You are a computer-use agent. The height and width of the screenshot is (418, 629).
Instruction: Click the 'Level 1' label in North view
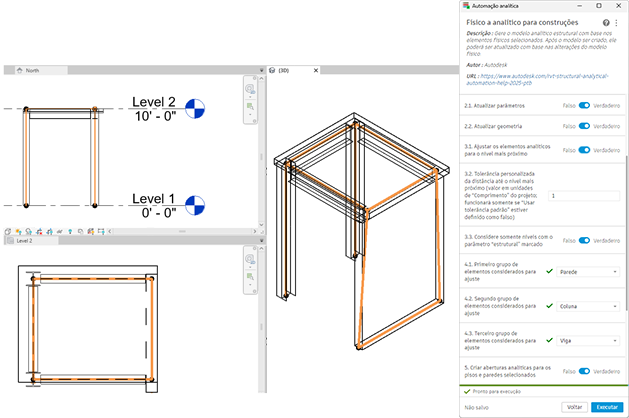pyautogui.click(x=154, y=198)
